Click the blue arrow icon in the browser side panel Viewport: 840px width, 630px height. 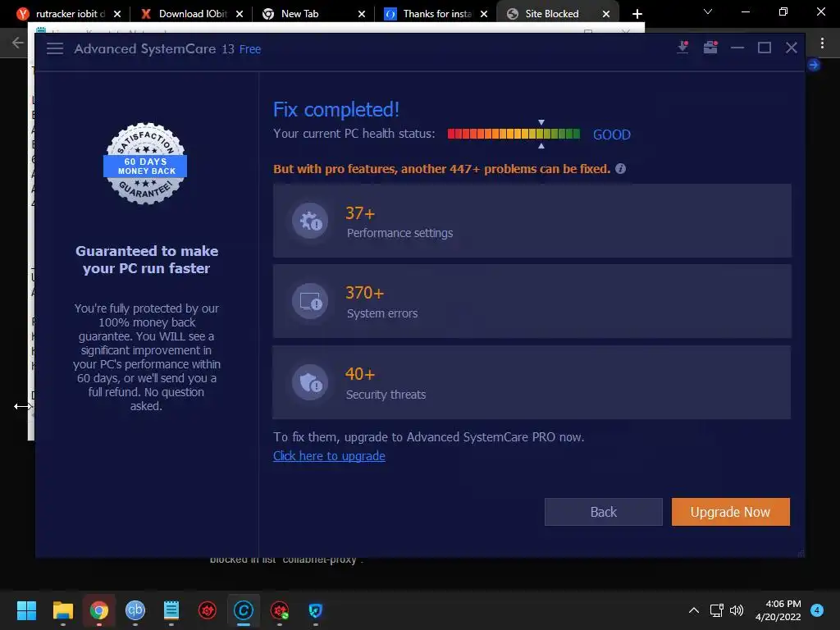[814, 65]
